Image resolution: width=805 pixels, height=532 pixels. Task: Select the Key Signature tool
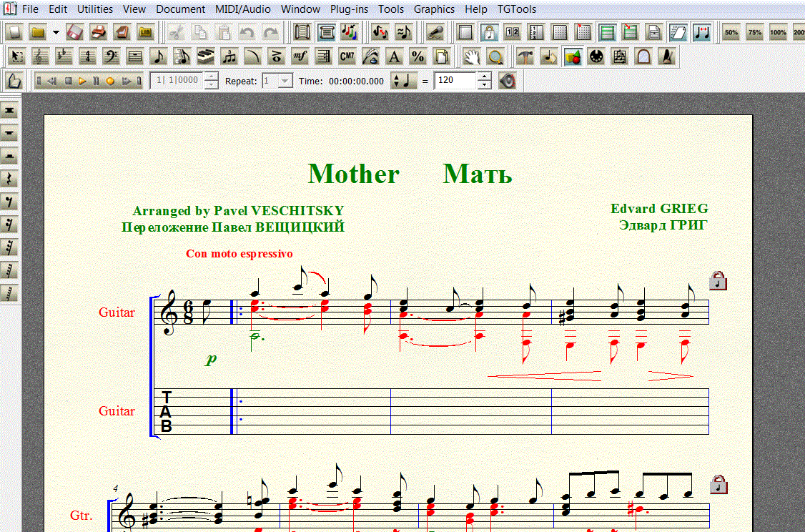pos(64,56)
